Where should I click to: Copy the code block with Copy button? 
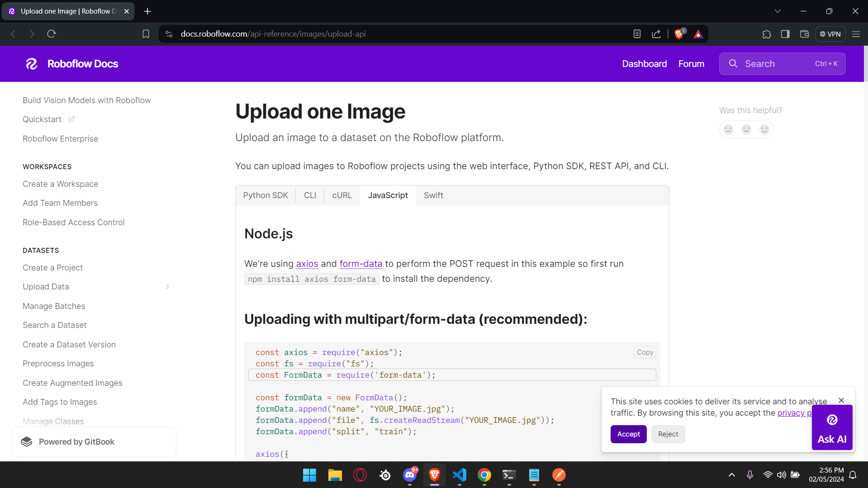click(x=645, y=352)
